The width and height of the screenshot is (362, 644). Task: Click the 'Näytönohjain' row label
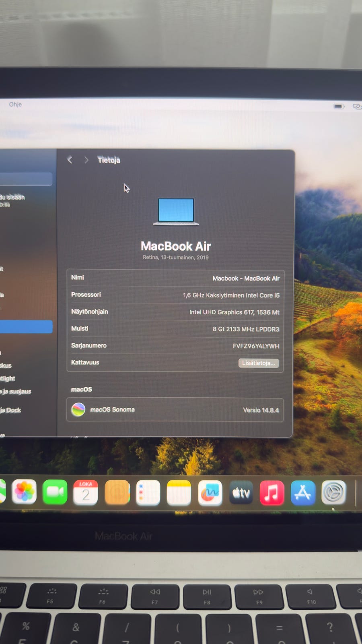(90, 312)
